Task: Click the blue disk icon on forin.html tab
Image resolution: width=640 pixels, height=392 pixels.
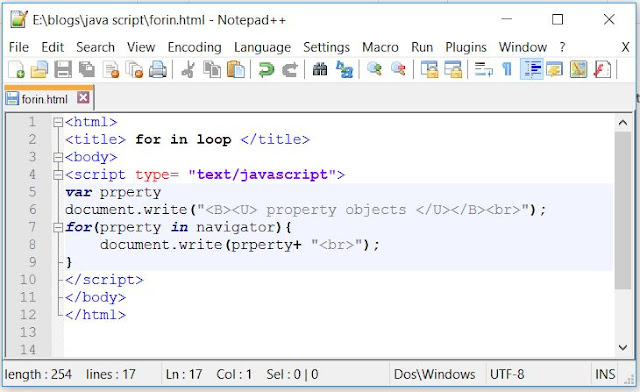Action: (12, 98)
